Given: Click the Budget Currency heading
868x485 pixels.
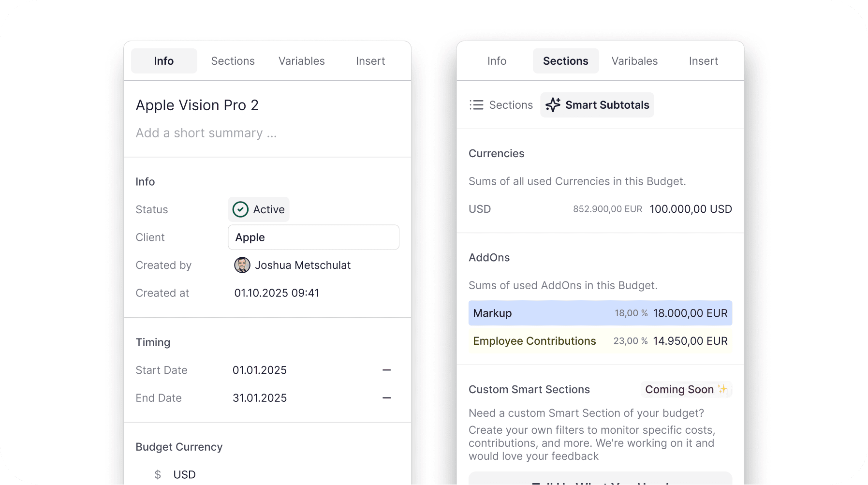Looking at the screenshot, I should pos(179,447).
